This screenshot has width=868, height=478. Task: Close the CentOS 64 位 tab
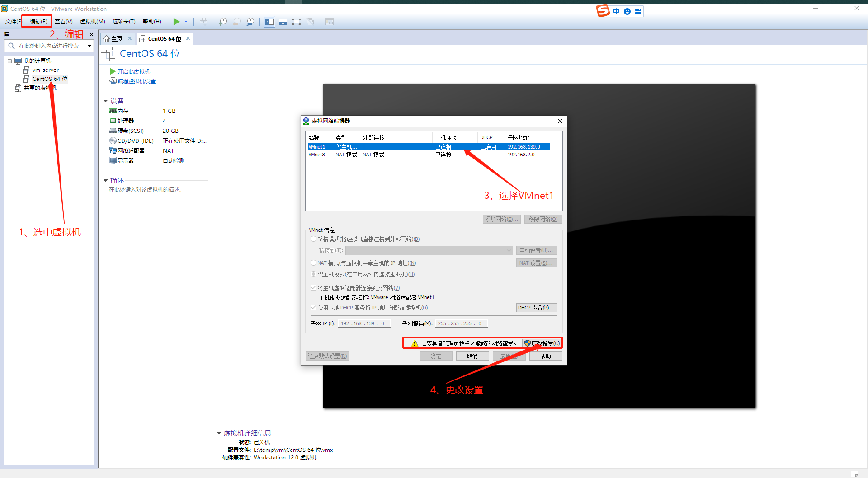click(x=188, y=38)
